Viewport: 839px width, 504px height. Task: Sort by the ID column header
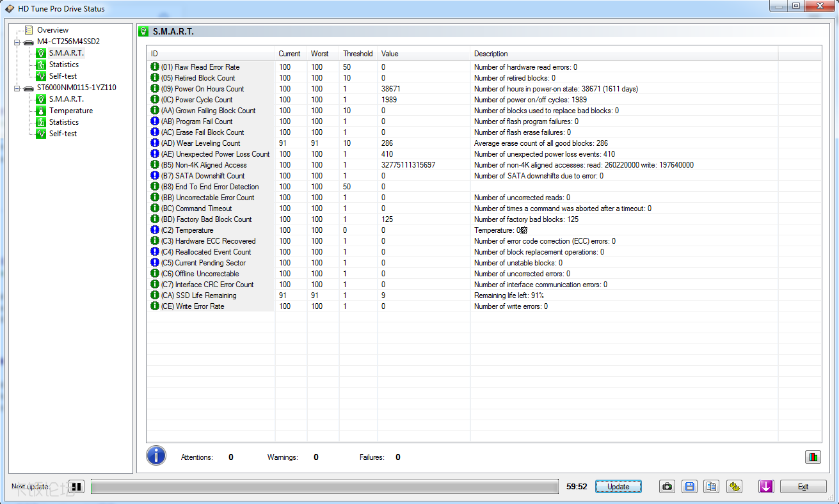pos(211,54)
